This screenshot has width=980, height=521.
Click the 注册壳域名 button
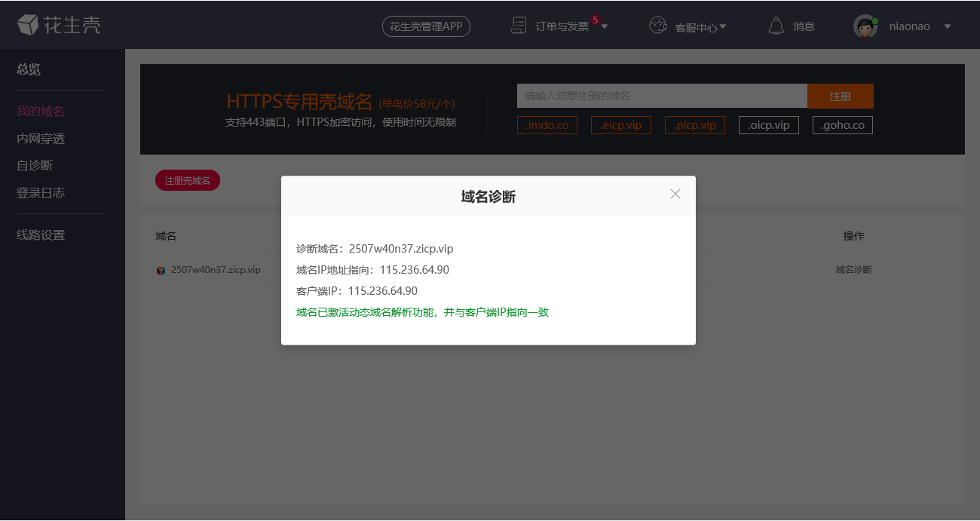187,180
